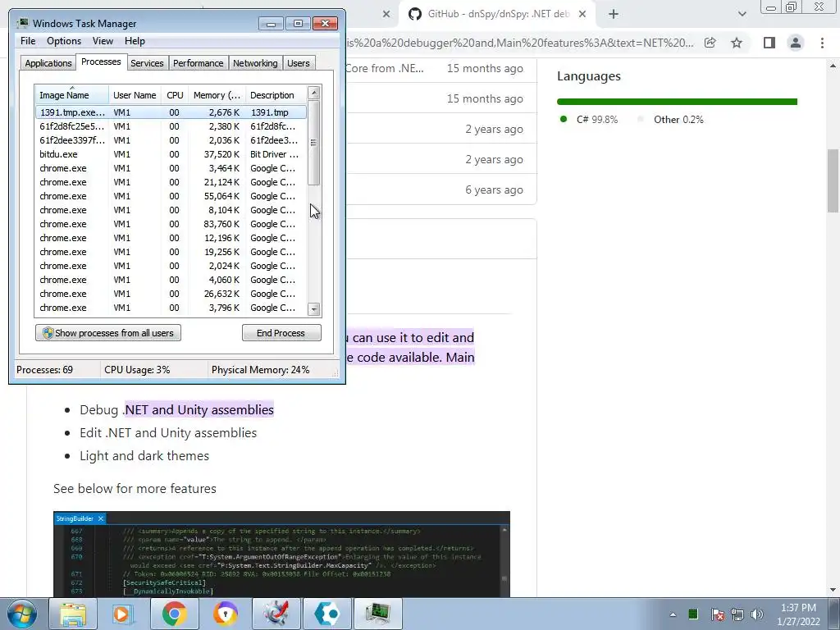Close the StringBuilder tab in the dnSpy screenshot

(101, 518)
